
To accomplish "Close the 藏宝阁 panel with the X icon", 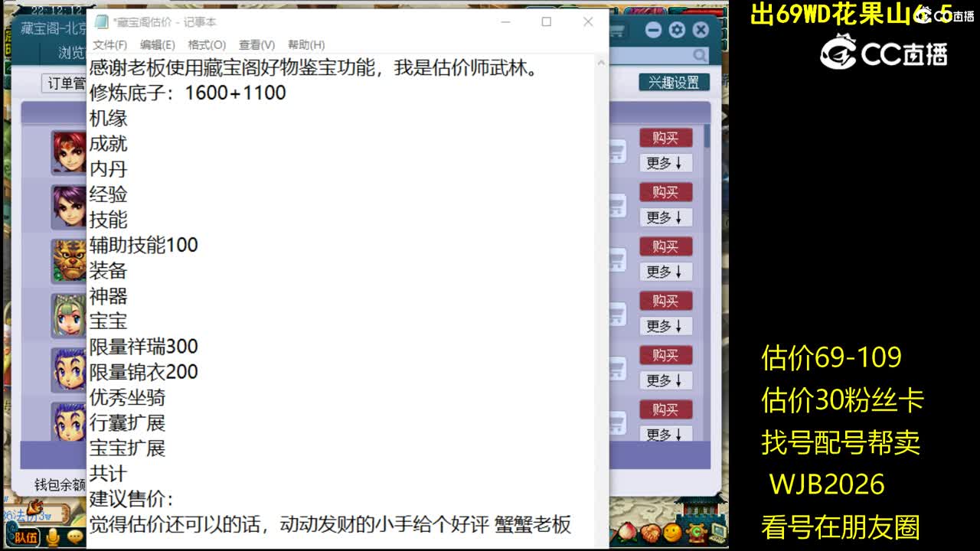I will tap(701, 30).
